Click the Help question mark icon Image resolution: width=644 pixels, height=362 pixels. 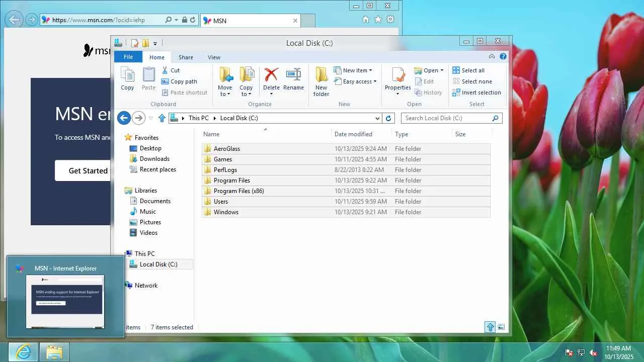coord(503,57)
